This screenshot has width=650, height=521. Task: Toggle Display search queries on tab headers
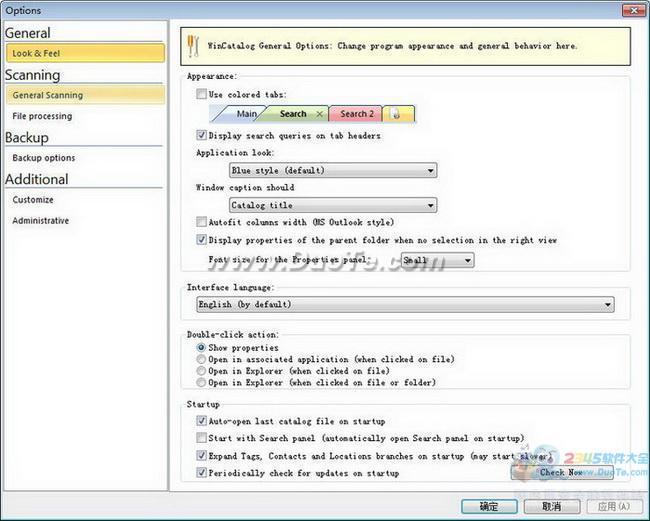click(201, 135)
